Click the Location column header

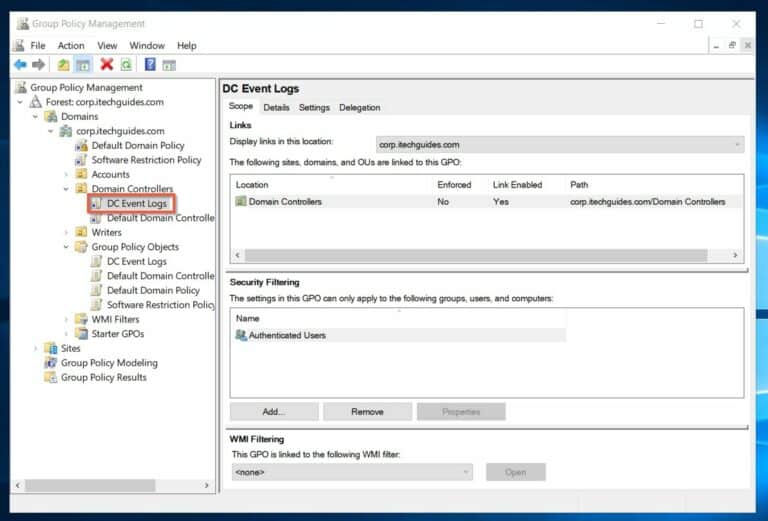click(252, 185)
